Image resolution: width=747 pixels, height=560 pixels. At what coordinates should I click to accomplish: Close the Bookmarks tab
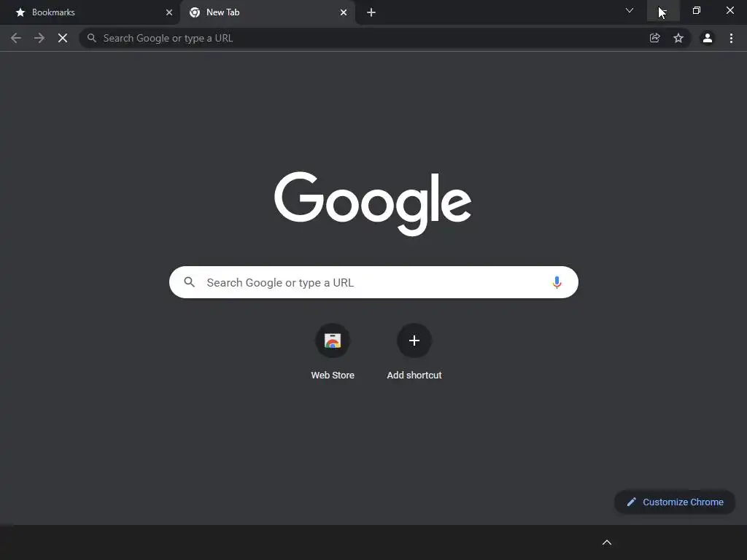[x=169, y=12]
